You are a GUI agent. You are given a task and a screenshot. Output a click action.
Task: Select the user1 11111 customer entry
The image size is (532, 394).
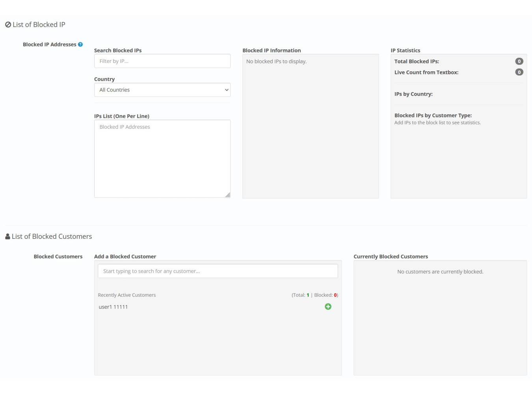(x=113, y=307)
